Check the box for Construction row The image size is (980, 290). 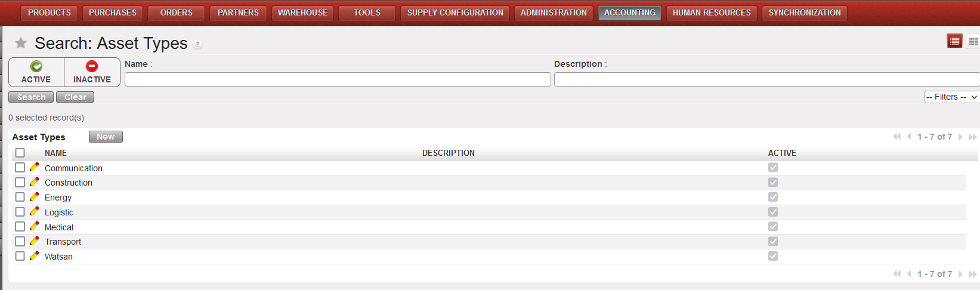point(20,183)
